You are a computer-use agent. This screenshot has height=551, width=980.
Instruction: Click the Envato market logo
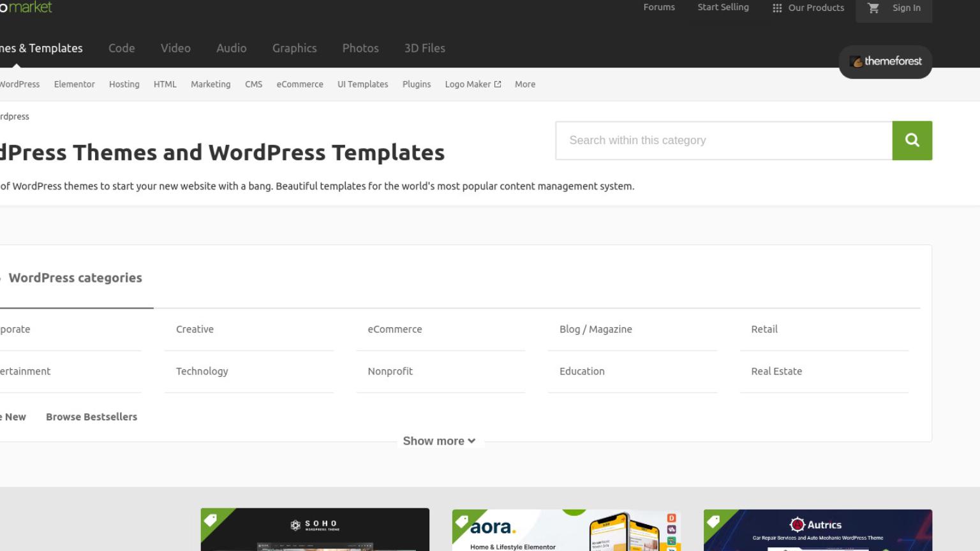tap(26, 7)
